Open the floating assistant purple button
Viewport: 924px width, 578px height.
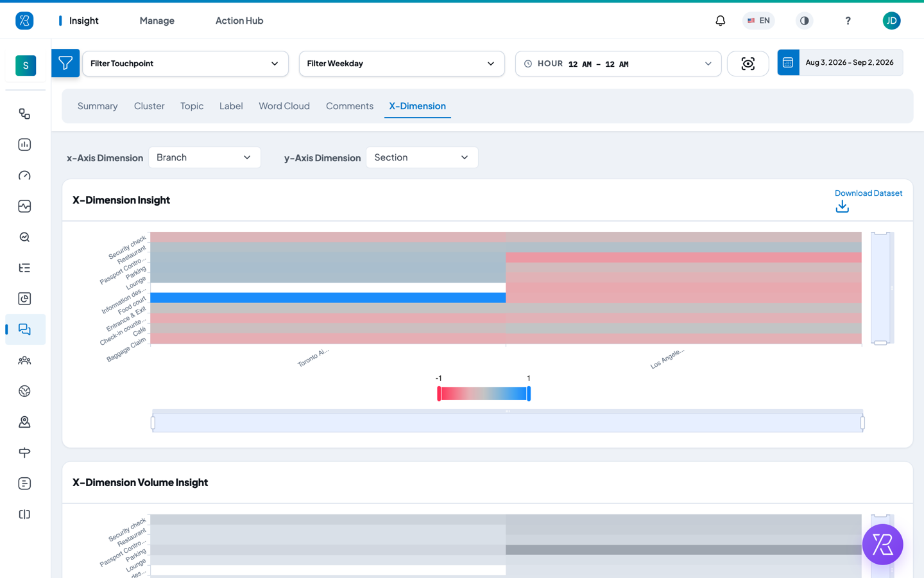pos(882,544)
